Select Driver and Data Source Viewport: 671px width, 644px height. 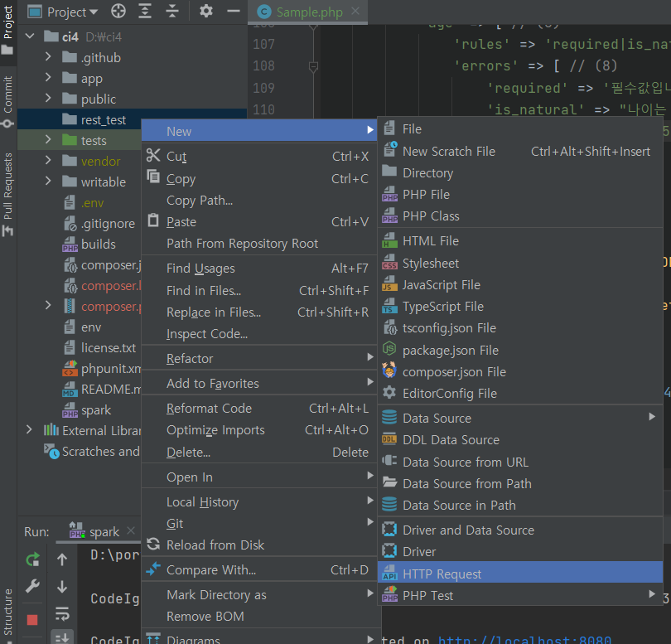(520, 530)
